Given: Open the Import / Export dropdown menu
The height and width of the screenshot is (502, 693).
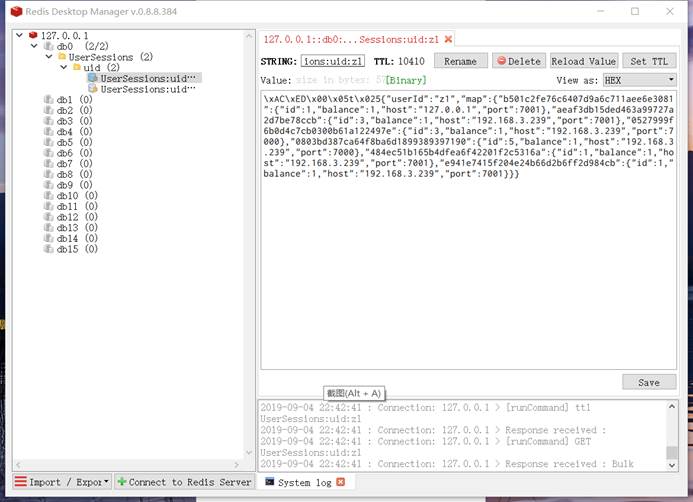Looking at the screenshot, I should [62, 482].
